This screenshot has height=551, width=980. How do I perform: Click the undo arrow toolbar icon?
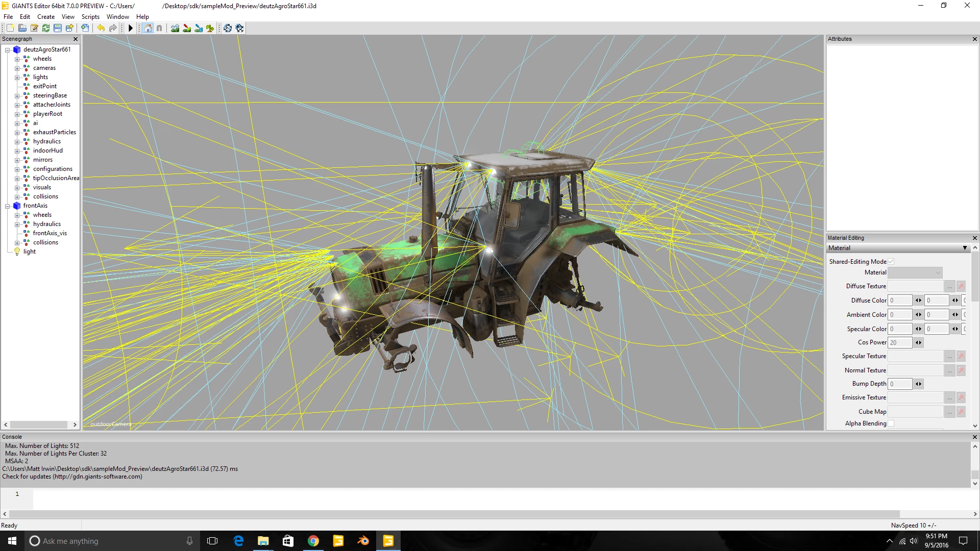tap(100, 28)
